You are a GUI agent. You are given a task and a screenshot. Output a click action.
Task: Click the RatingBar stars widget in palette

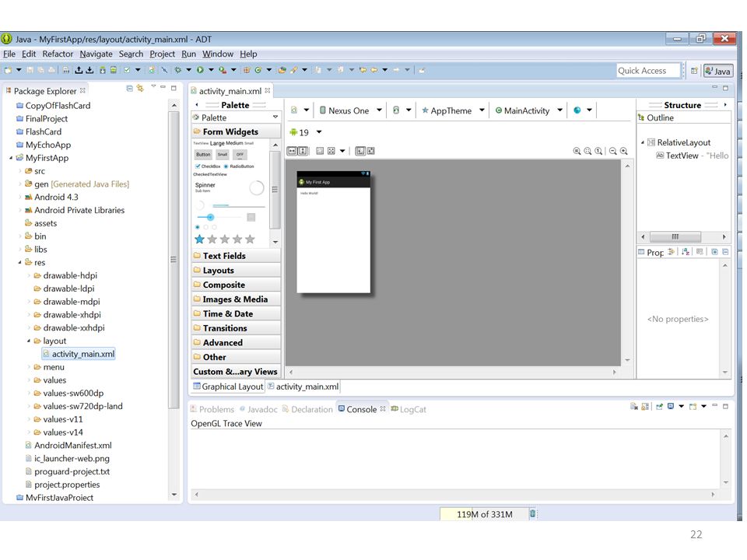click(x=225, y=239)
